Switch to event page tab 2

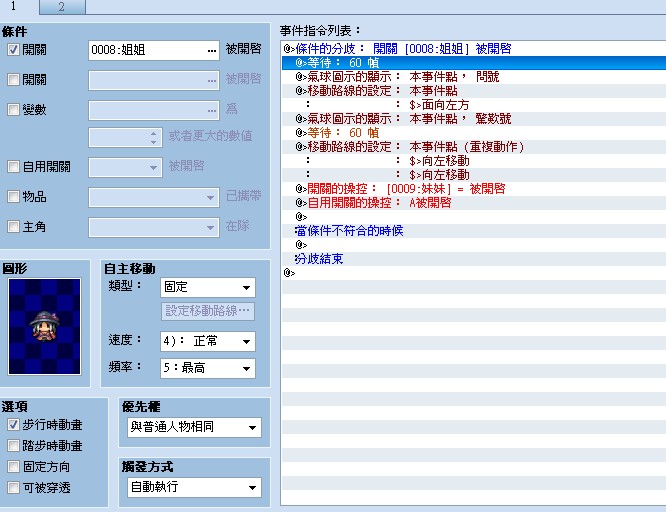tap(62, 7)
